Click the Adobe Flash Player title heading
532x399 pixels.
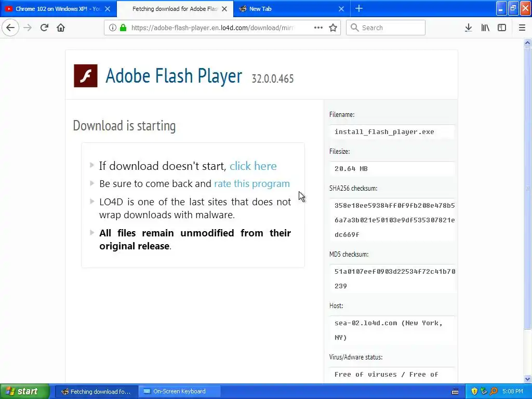[174, 75]
